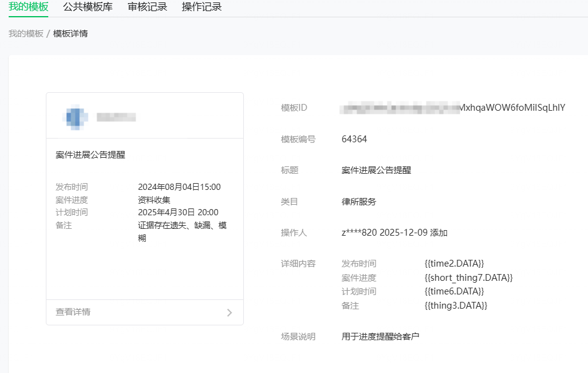
Task: Switch to the 我的模板 tab
Action: [28, 7]
